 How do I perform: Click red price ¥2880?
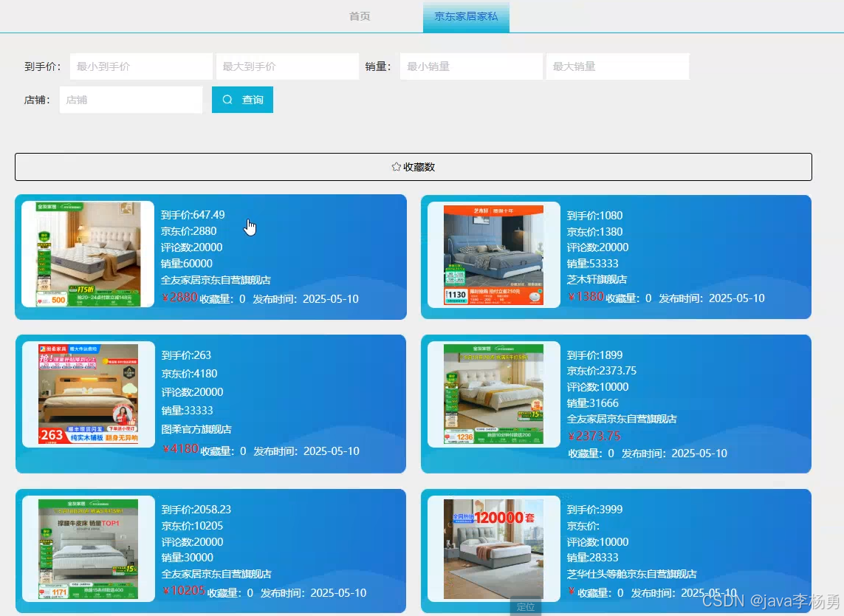[x=179, y=297]
